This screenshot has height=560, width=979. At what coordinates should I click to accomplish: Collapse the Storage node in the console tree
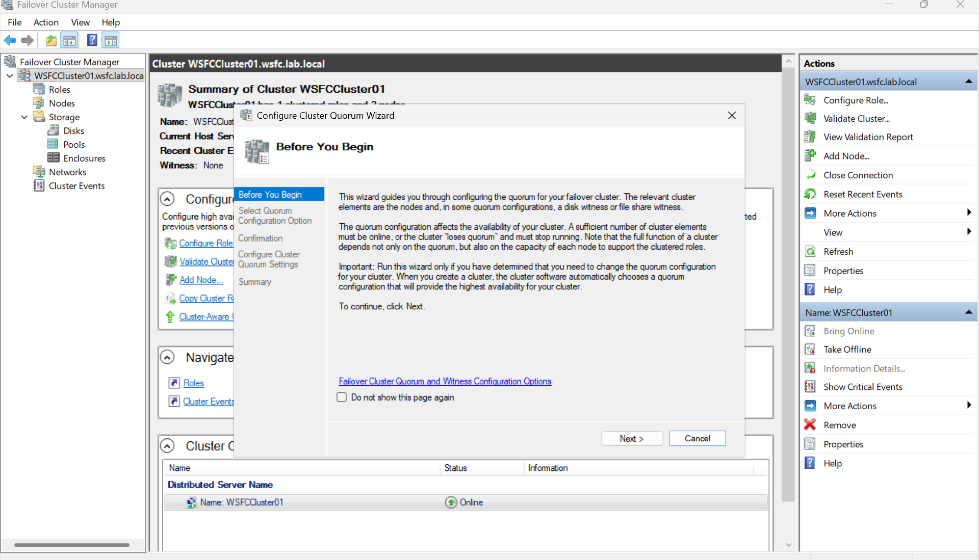pyautogui.click(x=24, y=117)
